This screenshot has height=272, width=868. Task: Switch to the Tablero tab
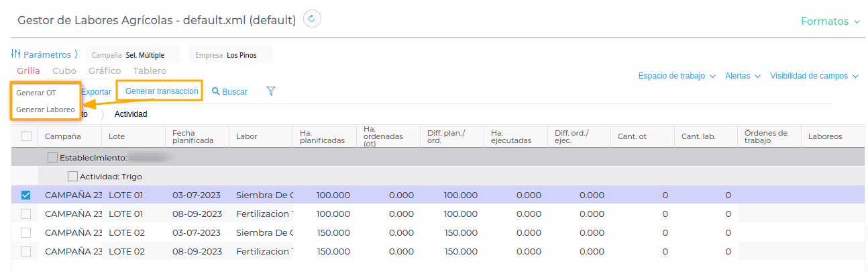[x=150, y=71]
